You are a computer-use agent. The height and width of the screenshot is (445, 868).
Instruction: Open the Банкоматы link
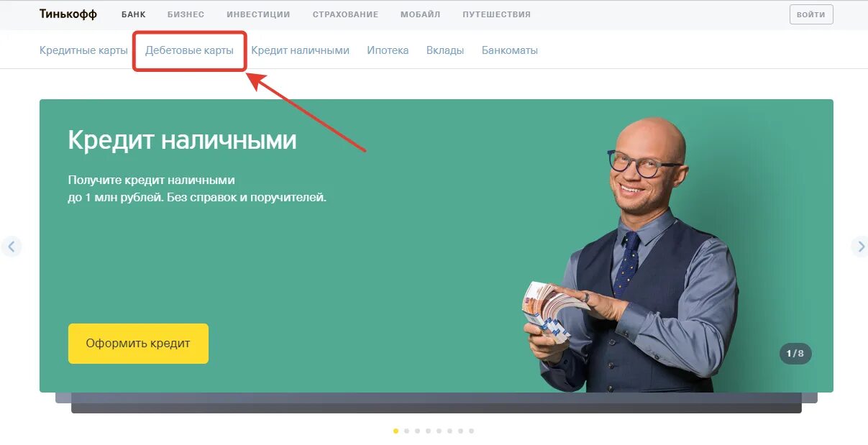tap(510, 50)
